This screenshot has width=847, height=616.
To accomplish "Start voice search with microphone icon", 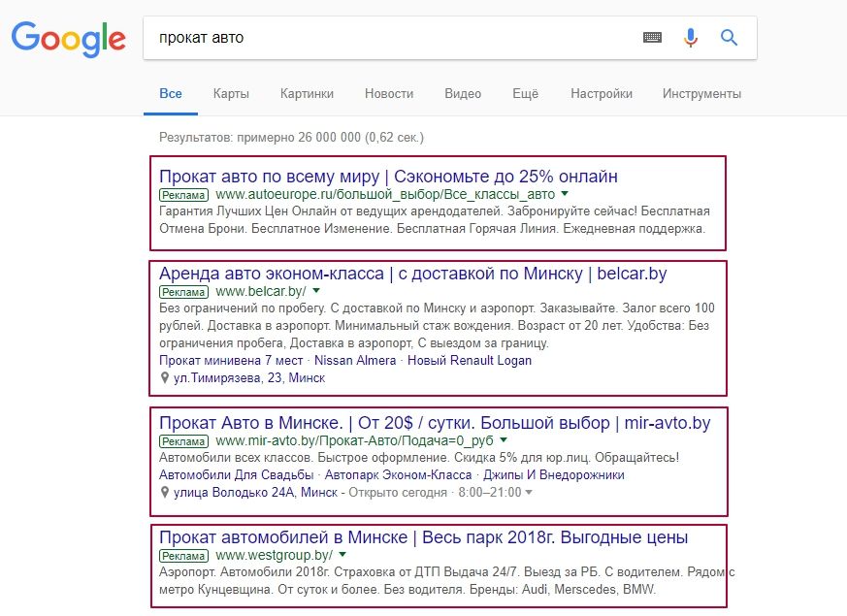I will pos(691,37).
